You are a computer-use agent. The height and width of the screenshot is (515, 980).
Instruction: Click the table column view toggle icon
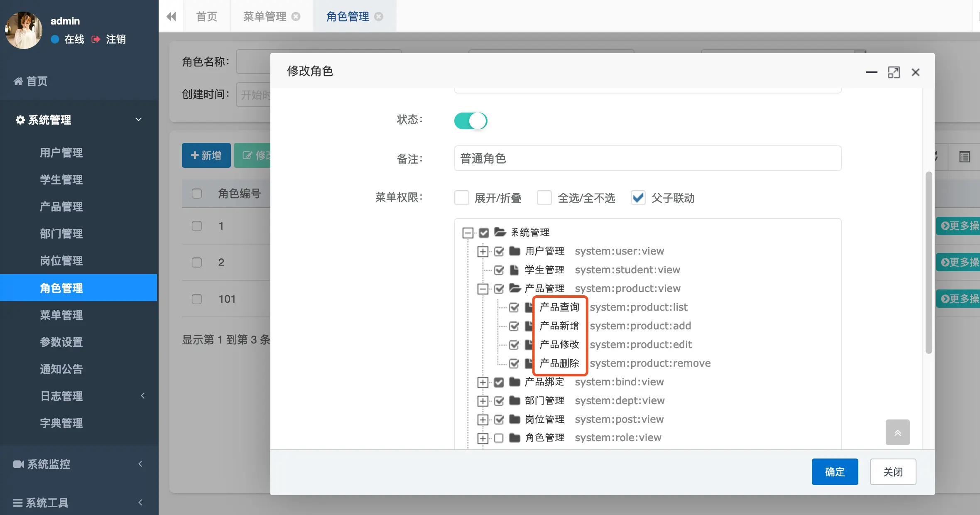[x=964, y=157]
